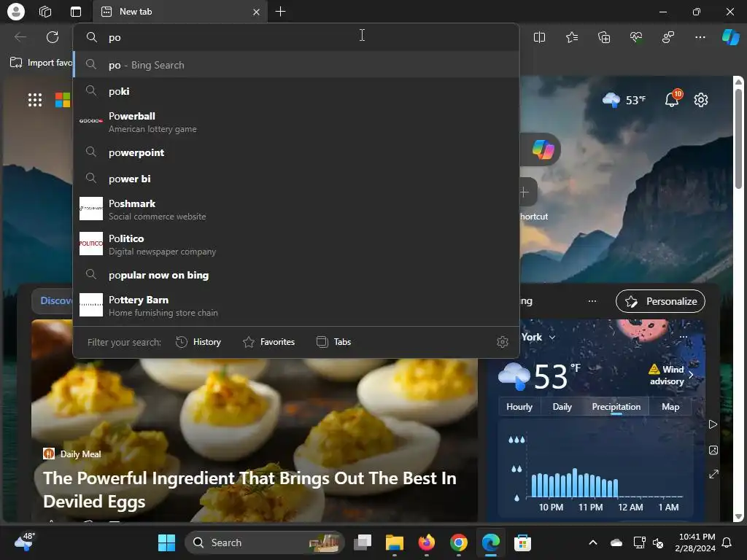Choose the power bi suggestion
The image size is (747, 560).
coord(296,179)
